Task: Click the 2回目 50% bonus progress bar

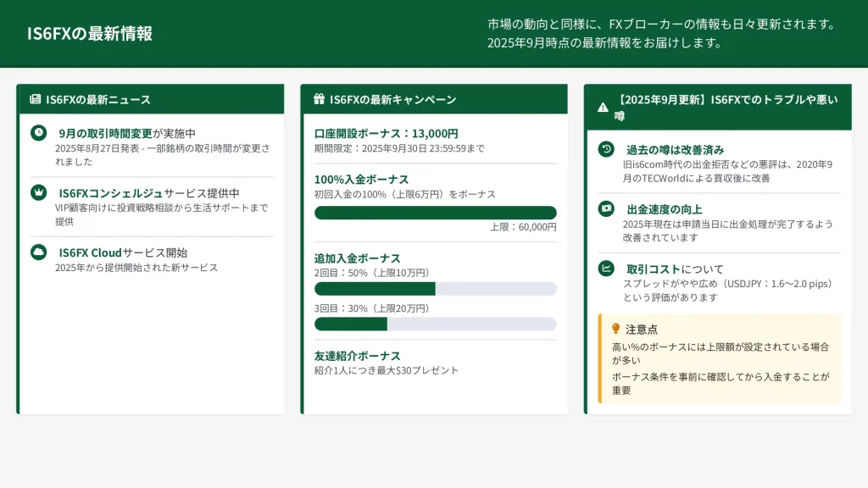Action: point(435,289)
